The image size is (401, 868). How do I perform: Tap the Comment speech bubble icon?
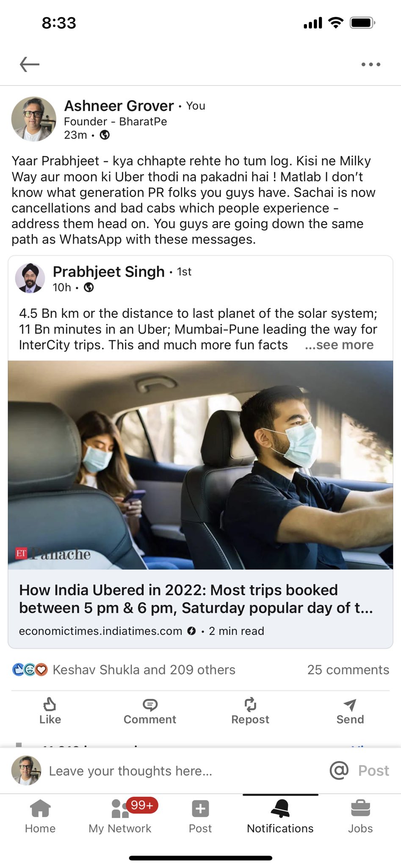click(x=150, y=705)
